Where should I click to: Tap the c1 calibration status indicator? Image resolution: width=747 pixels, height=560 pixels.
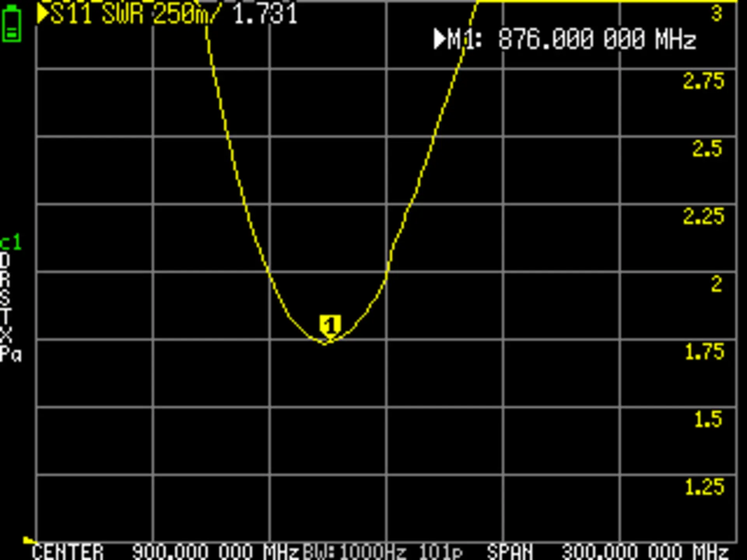pos(11,243)
